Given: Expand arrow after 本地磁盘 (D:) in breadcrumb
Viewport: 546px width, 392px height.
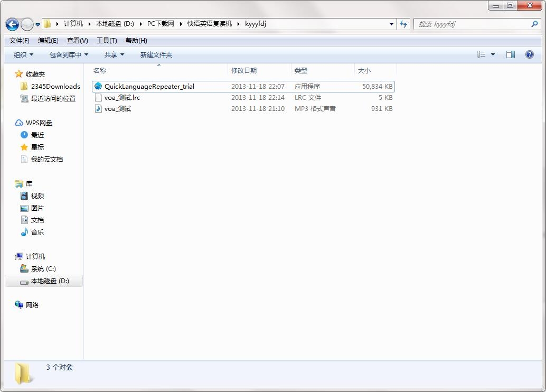Looking at the screenshot, I should (x=140, y=24).
